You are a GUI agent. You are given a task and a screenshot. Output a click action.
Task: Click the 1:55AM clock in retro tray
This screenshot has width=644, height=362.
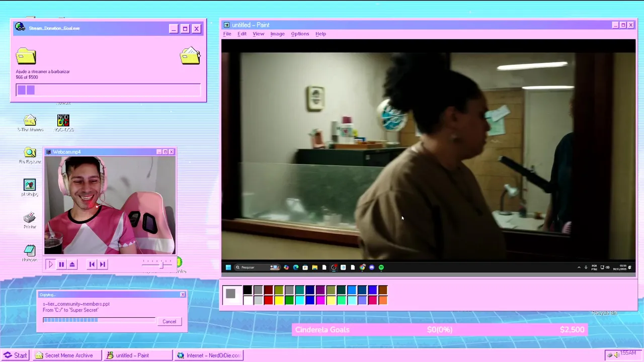627,353
